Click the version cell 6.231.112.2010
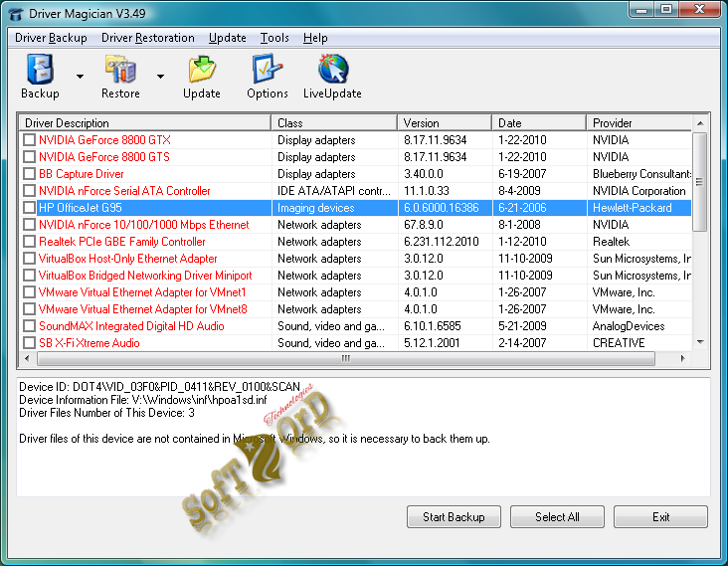 pos(441,242)
